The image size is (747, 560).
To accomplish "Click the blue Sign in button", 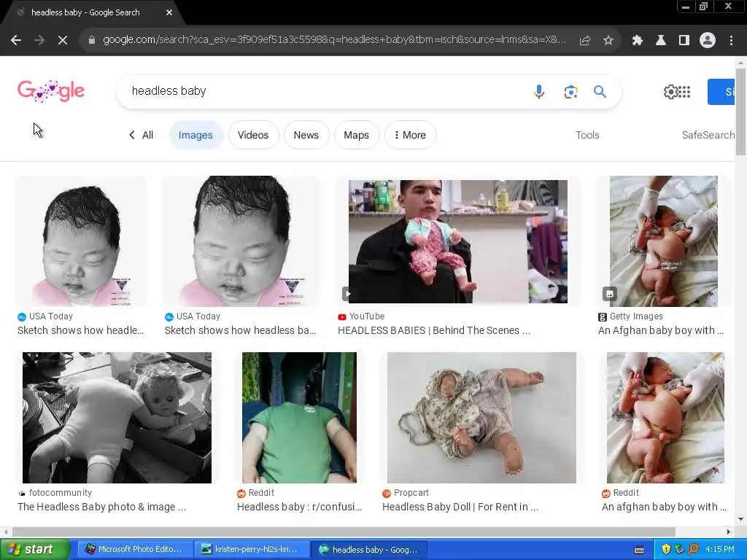I will tap(721, 92).
